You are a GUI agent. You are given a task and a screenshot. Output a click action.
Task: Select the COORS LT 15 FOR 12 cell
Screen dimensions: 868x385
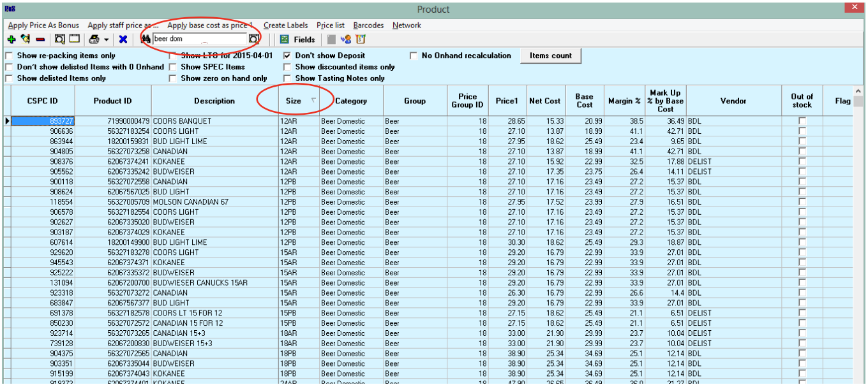tap(214, 313)
